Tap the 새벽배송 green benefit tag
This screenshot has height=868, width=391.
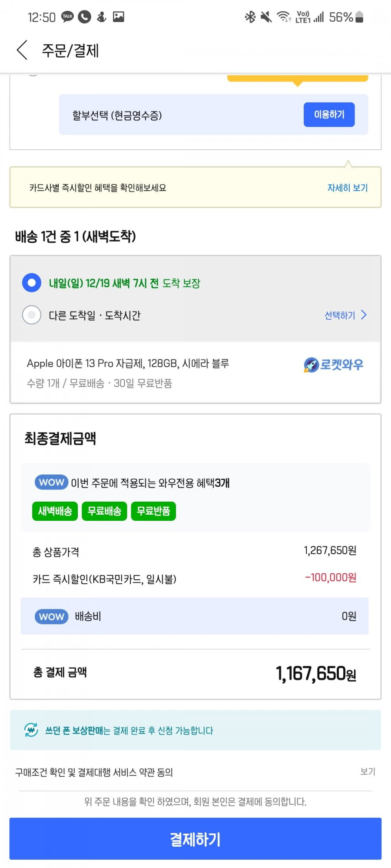click(55, 511)
